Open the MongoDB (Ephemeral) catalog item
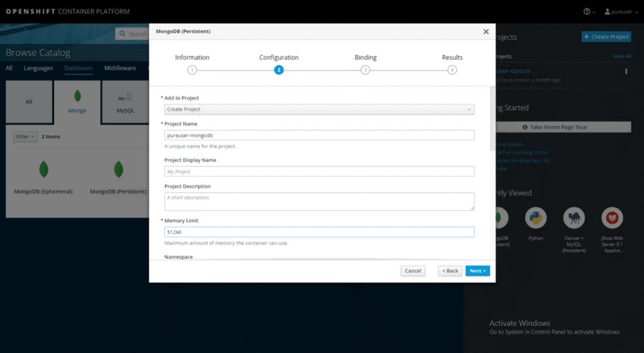This screenshot has width=644, height=353. coord(43,178)
